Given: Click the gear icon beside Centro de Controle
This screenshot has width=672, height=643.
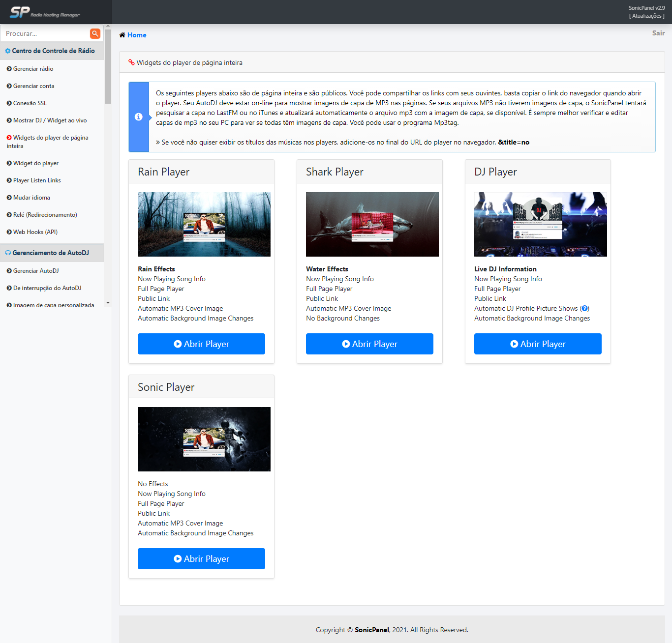Looking at the screenshot, I should [x=8, y=51].
